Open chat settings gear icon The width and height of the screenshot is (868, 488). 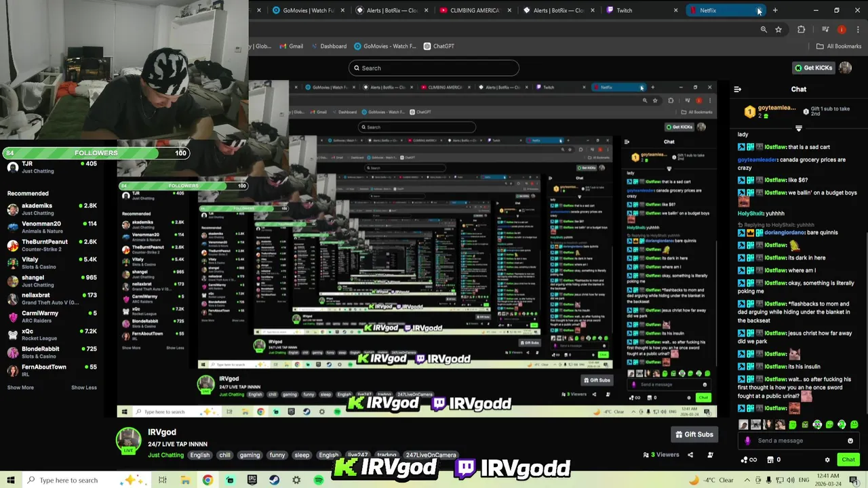point(827,460)
